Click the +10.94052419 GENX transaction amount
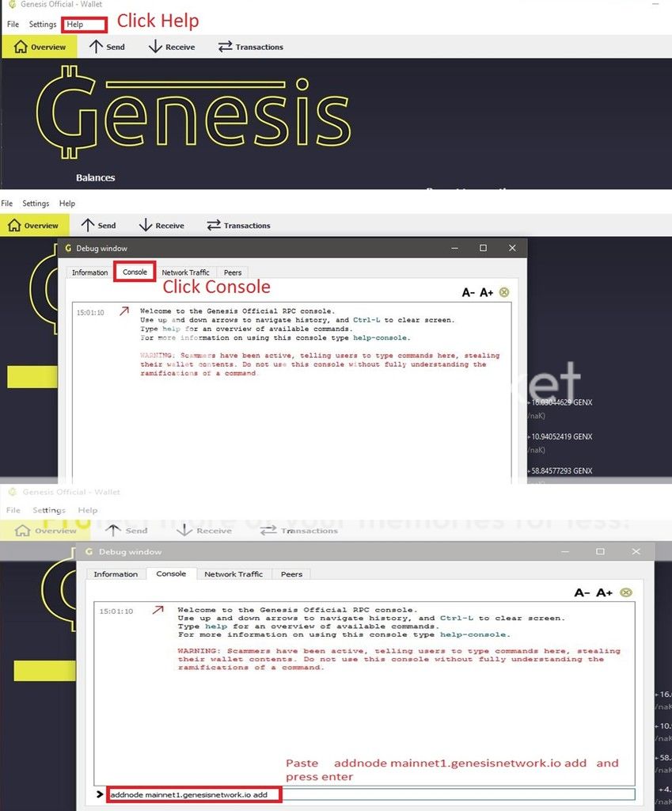 [560, 436]
